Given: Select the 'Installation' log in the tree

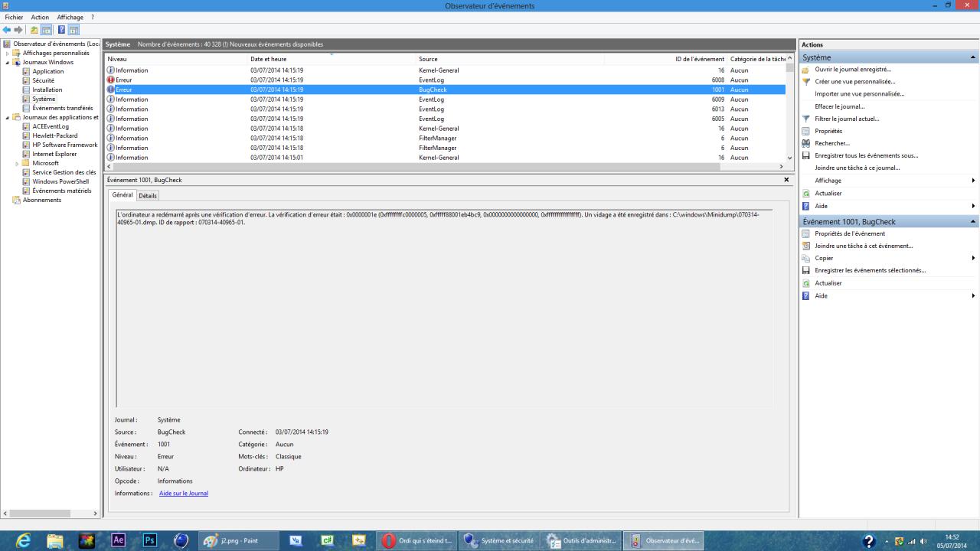Looking at the screenshot, I should point(47,90).
